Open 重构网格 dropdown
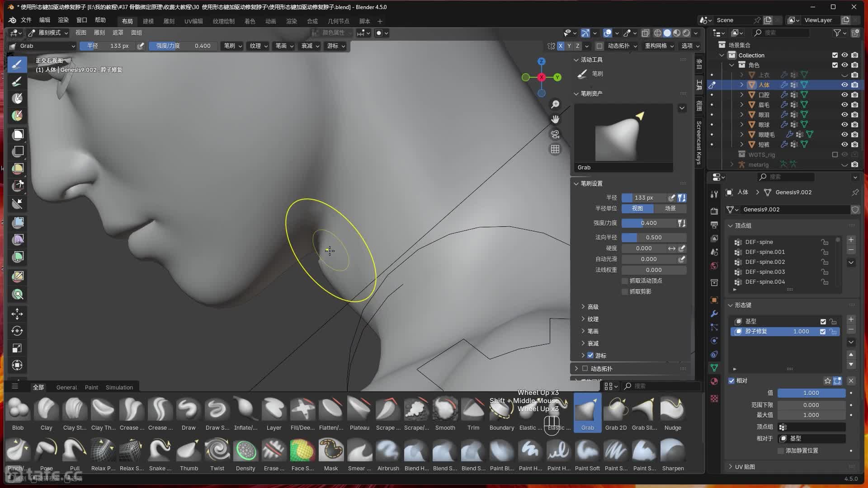 point(659,46)
